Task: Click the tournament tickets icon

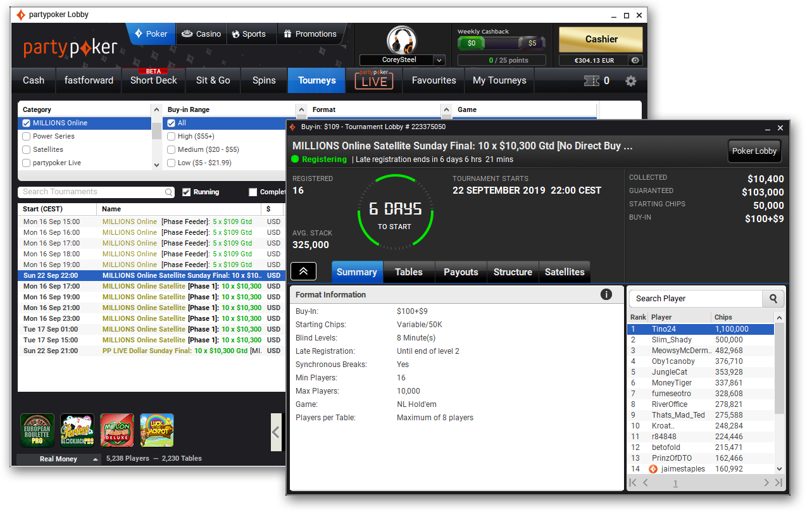Action: point(591,81)
